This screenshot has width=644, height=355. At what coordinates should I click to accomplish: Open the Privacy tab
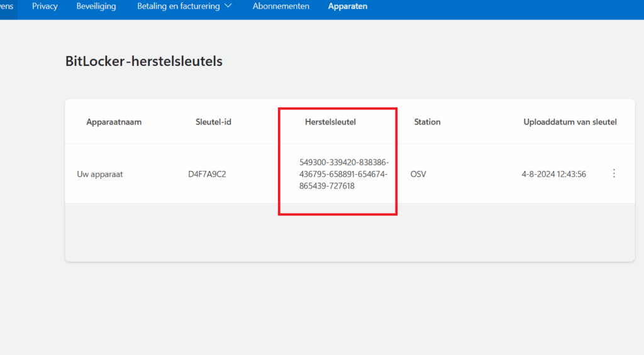45,6
